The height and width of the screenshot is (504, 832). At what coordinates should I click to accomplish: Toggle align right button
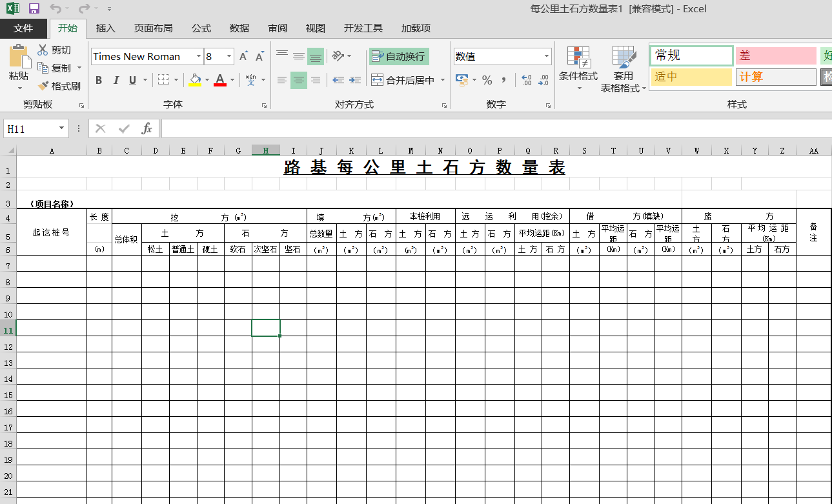tap(316, 80)
